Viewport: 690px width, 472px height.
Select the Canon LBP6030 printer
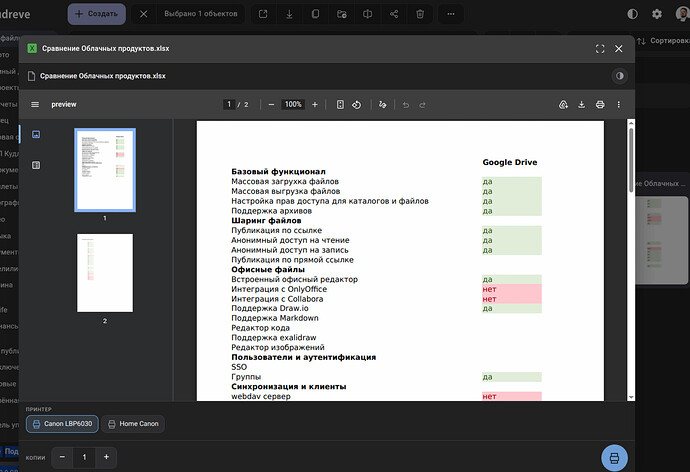[62, 424]
